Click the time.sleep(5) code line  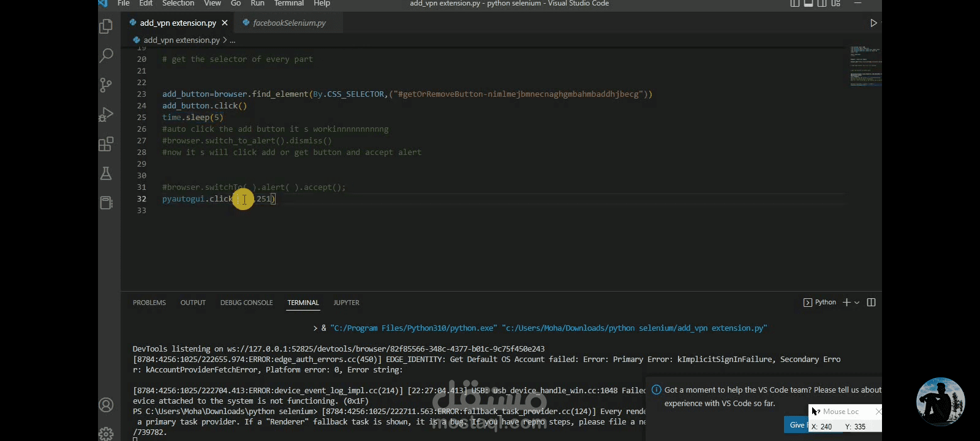coord(193,117)
